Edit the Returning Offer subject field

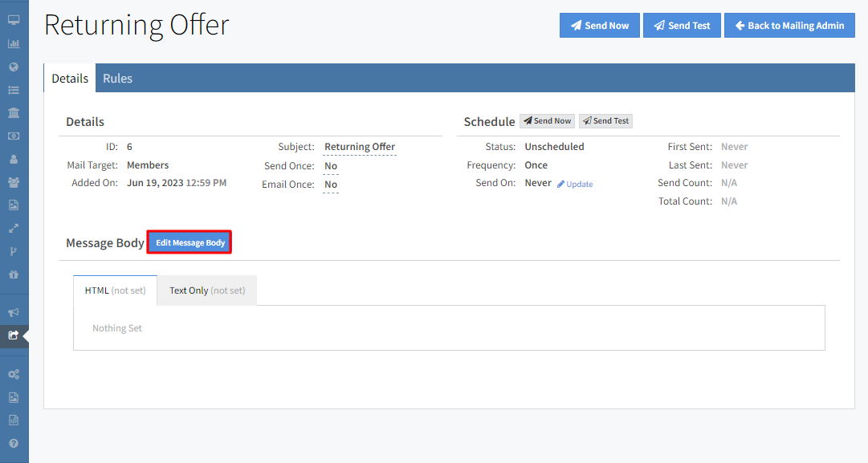[x=360, y=147]
